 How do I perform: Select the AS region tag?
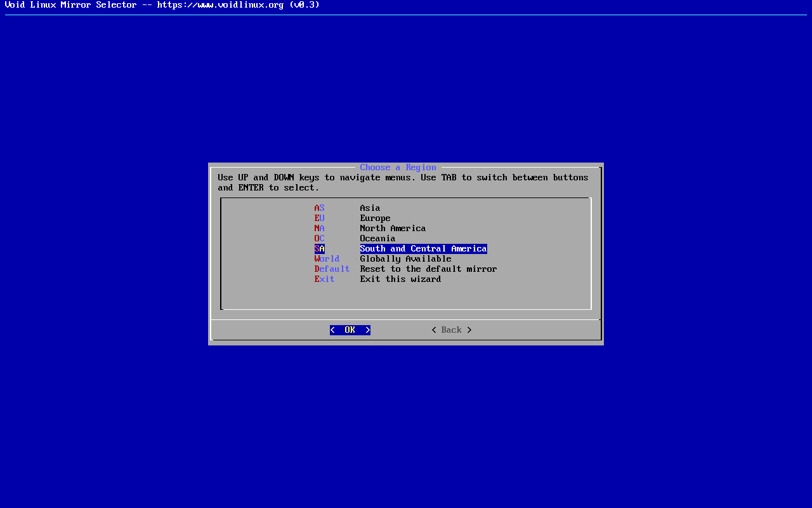(x=319, y=208)
